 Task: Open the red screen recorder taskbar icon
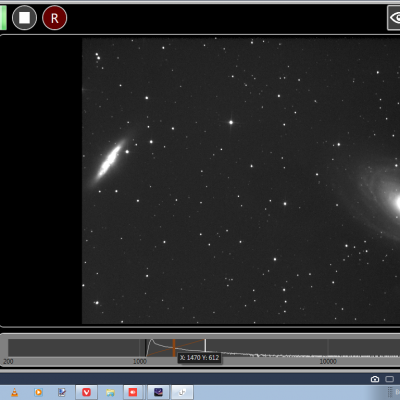133,392
